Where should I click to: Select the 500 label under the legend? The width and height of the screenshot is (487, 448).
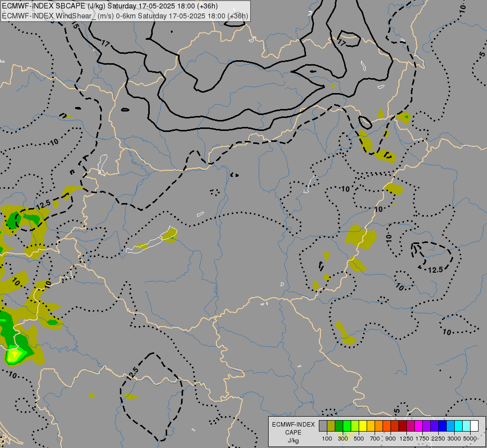pyautogui.click(x=359, y=439)
